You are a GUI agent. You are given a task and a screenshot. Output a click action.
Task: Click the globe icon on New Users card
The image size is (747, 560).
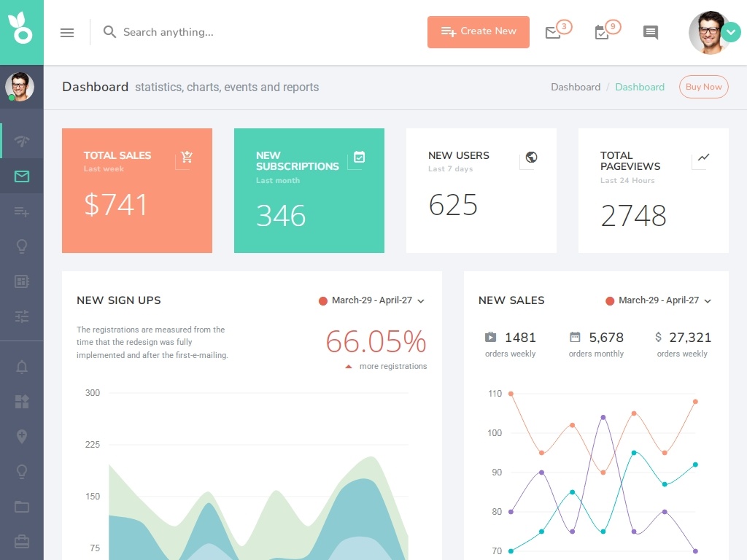[x=531, y=157]
